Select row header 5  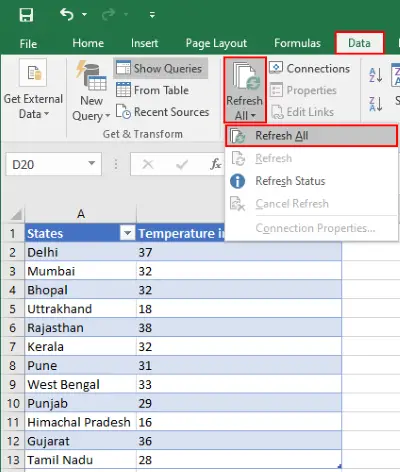pos(12,309)
